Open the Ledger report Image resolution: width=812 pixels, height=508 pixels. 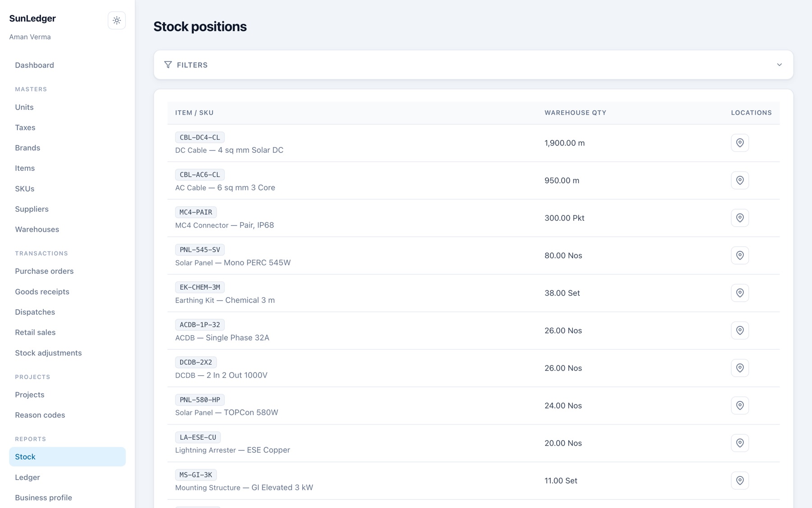coord(67,477)
